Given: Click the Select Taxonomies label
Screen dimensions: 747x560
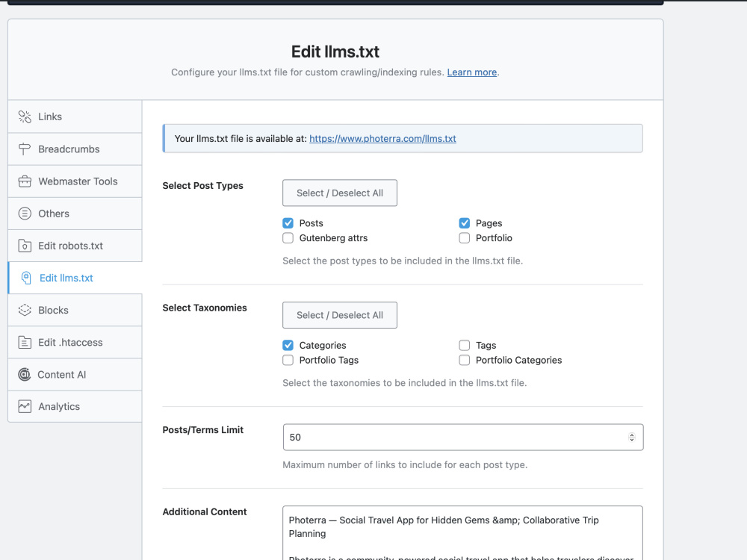Looking at the screenshot, I should (205, 308).
